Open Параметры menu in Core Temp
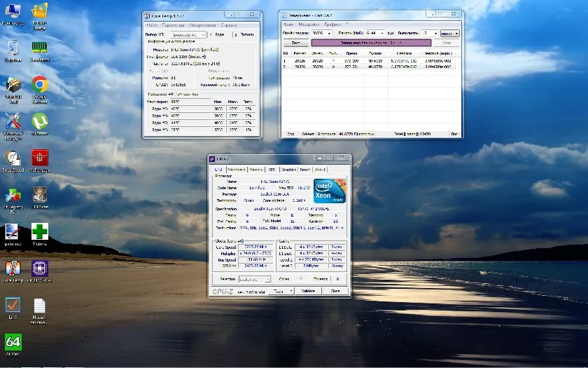 [x=174, y=25]
